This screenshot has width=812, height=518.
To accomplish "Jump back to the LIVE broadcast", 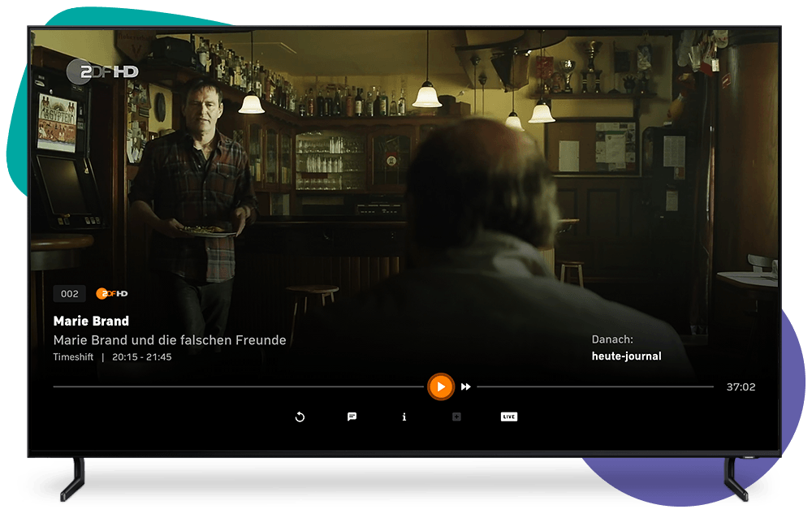I will [x=508, y=417].
